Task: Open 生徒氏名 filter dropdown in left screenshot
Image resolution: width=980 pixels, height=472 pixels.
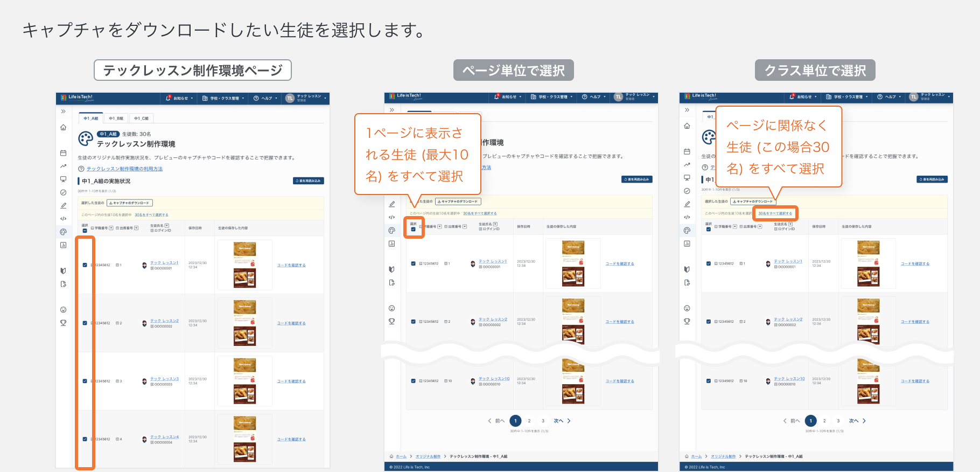Action: pyautogui.click(x=167, y=226)
